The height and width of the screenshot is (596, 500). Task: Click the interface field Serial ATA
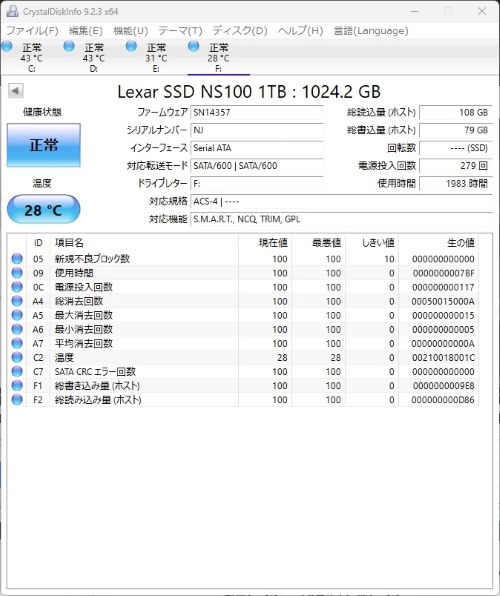[x=257, y=148]
